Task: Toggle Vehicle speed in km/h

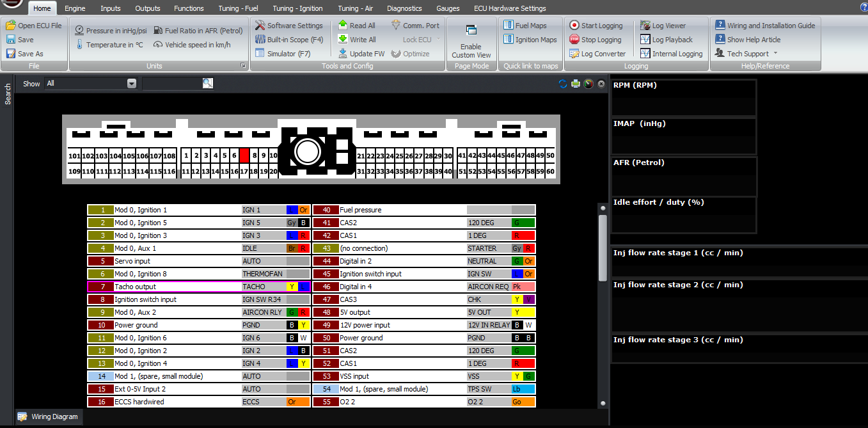Action: [x=192, y=45]
